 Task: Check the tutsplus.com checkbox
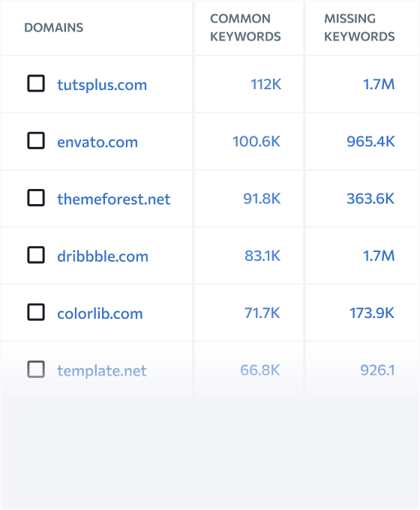click(x=36, y=83)
